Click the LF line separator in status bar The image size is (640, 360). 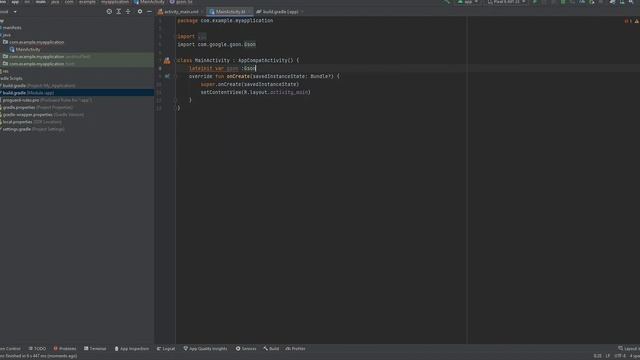tap(607, 356)
